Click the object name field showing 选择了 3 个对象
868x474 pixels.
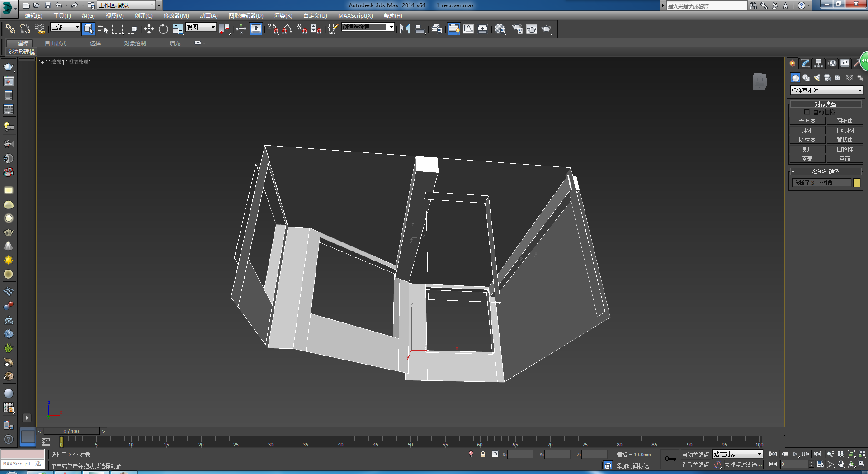(x=821, y=183)
